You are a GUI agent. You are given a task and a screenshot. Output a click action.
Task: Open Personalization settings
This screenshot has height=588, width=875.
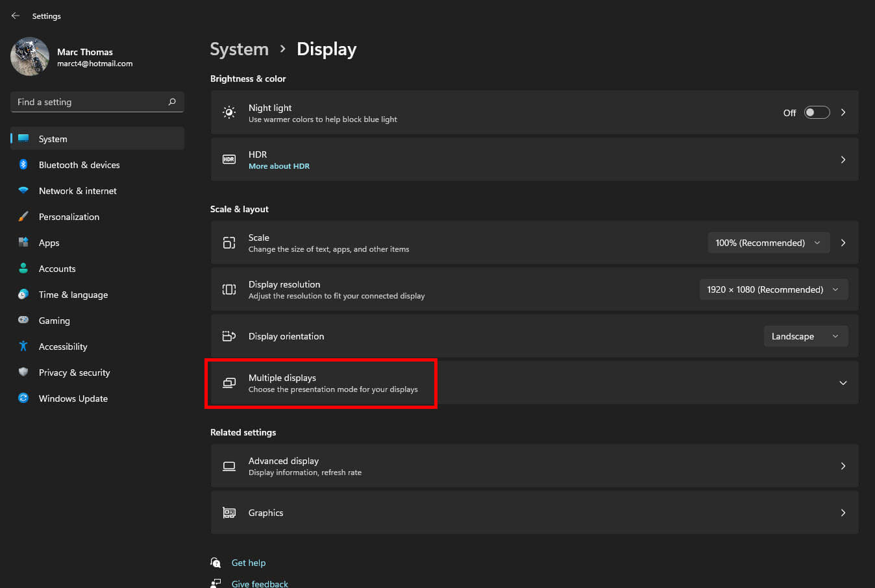(x=97, y=217)
